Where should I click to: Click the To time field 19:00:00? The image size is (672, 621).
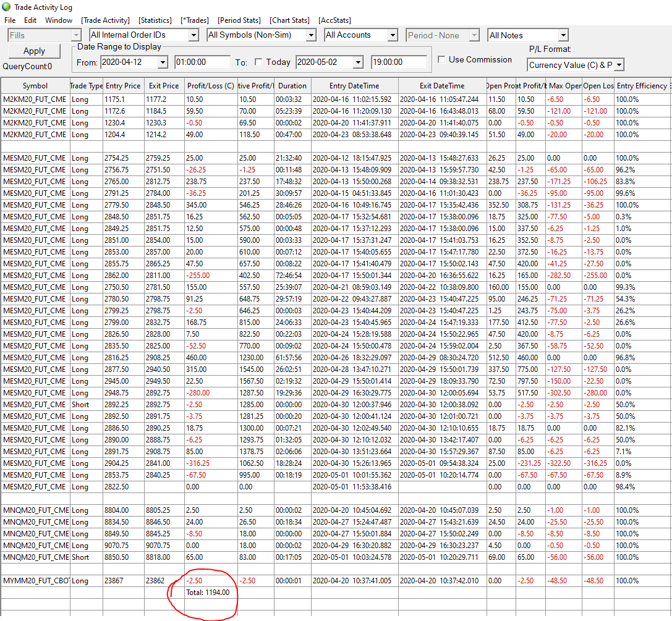coord(399,62)
